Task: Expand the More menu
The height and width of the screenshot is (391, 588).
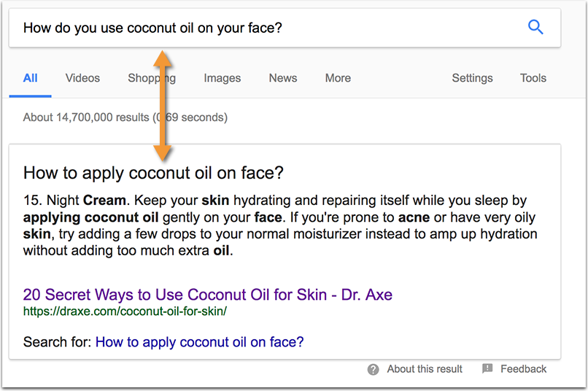Action: [x=339, y=78]
